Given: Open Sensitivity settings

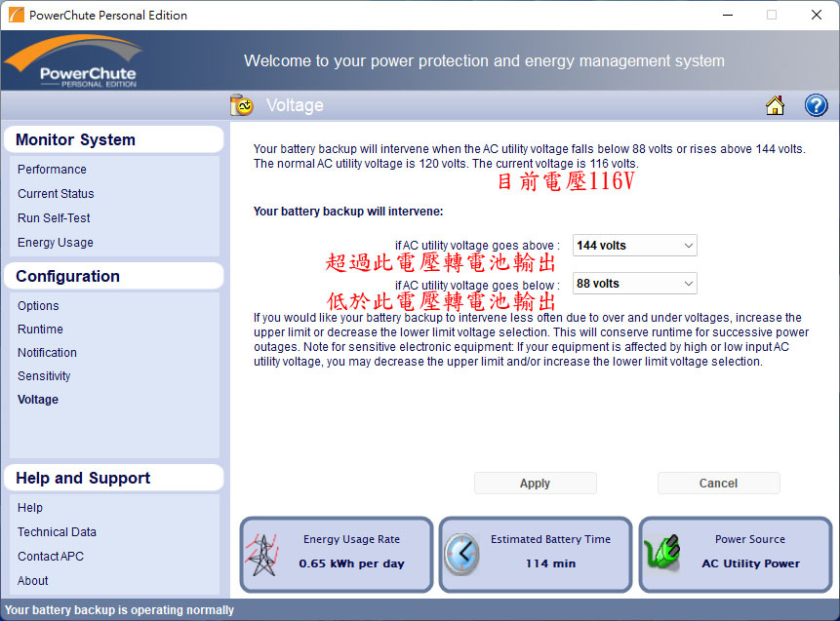Looking at the screenshot, I should 44,376.
